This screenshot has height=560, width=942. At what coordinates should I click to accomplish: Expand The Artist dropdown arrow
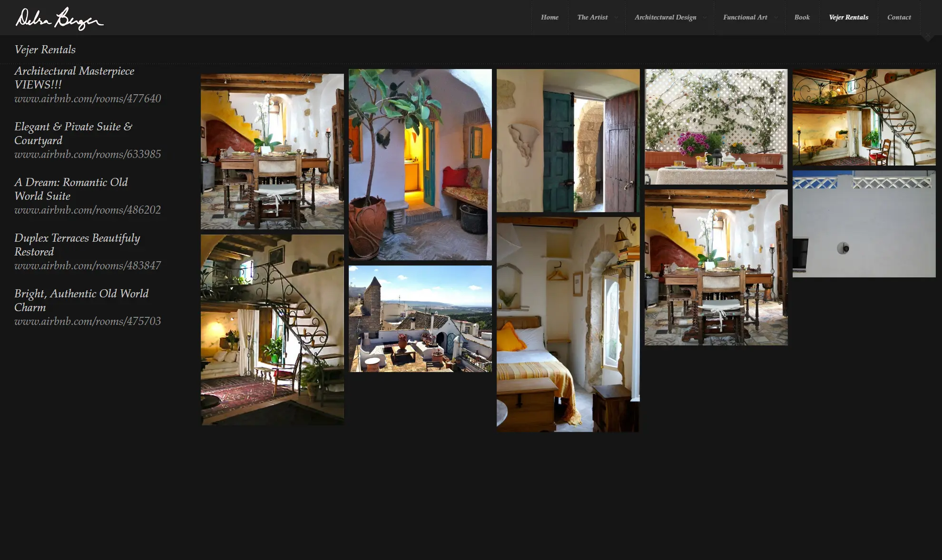coord(616,18)
